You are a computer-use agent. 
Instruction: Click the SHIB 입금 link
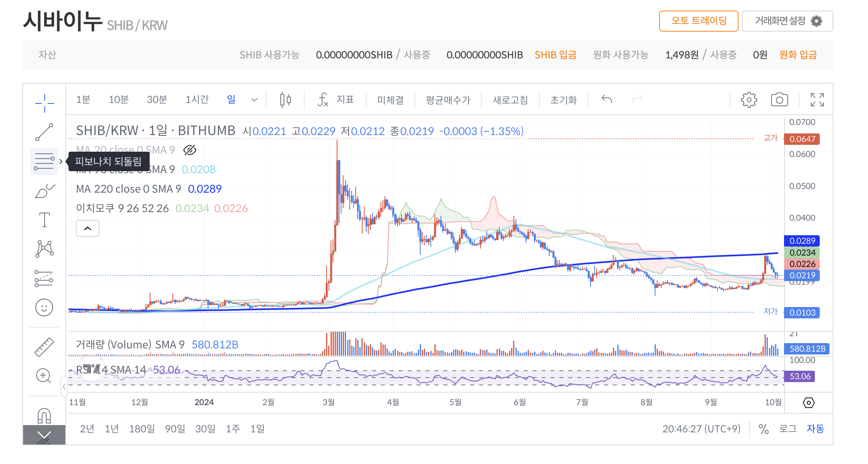pyautogui.click(x=555, y=55)
